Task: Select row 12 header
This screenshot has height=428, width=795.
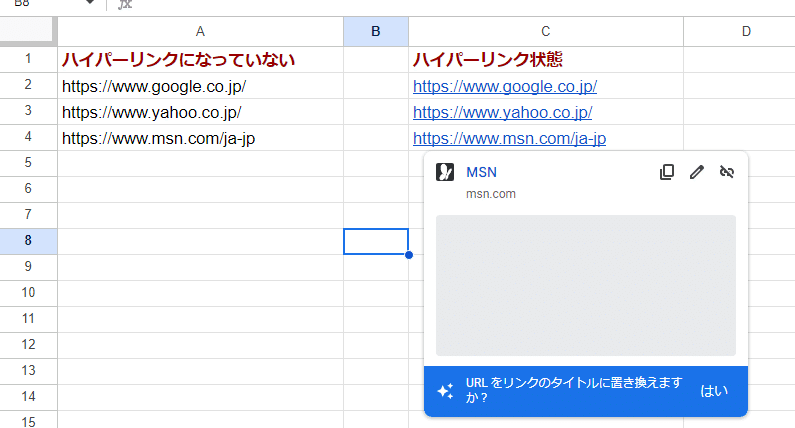Action: [x=28, y=345]
